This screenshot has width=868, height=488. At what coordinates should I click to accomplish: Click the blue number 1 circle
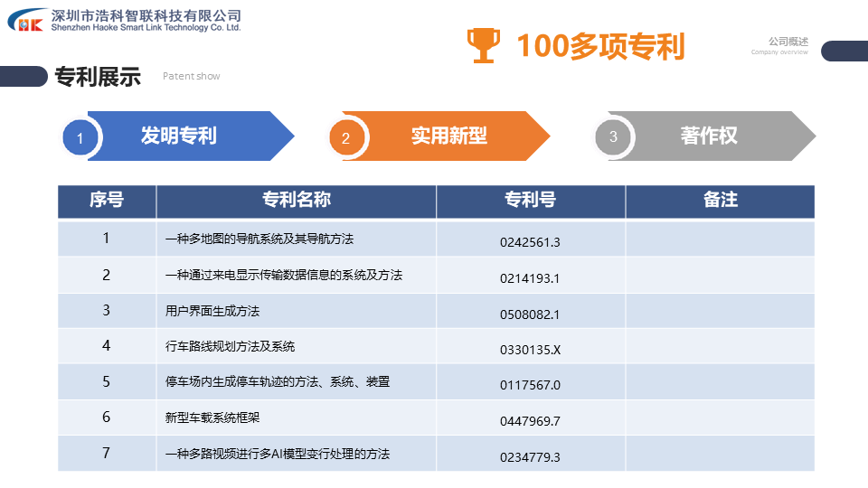pos(80,138)
